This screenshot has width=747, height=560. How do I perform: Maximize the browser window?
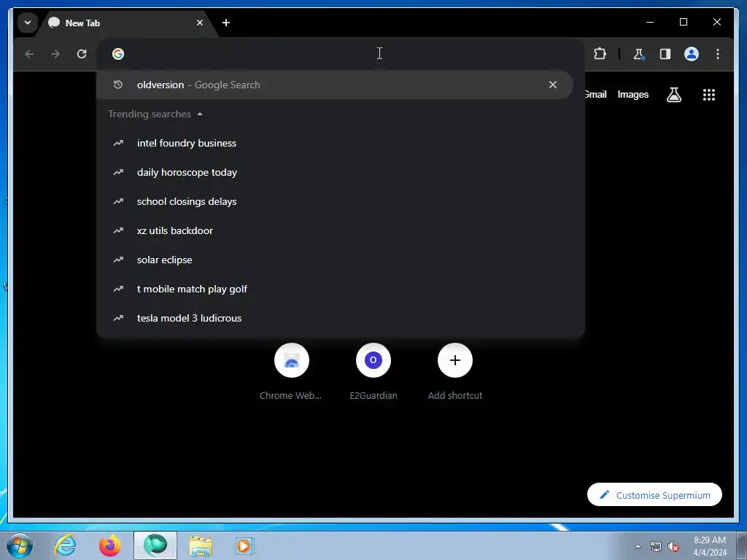(683, 22)
